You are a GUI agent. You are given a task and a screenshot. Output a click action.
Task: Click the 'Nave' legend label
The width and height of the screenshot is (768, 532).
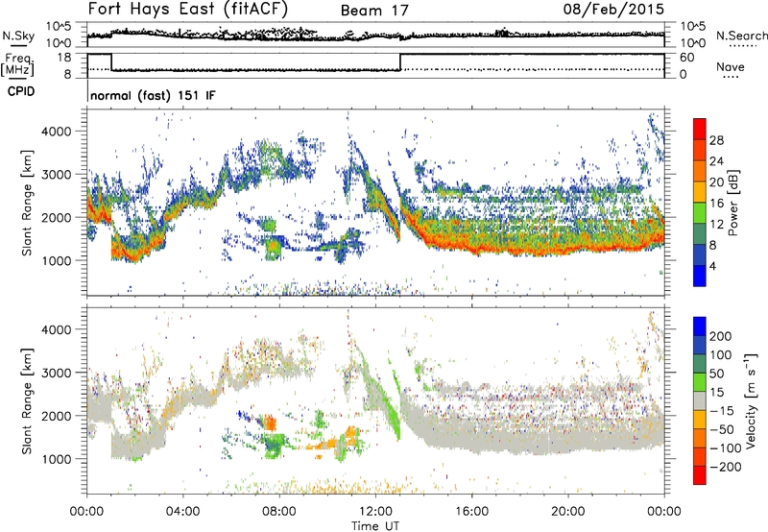(x=730, y=66)
